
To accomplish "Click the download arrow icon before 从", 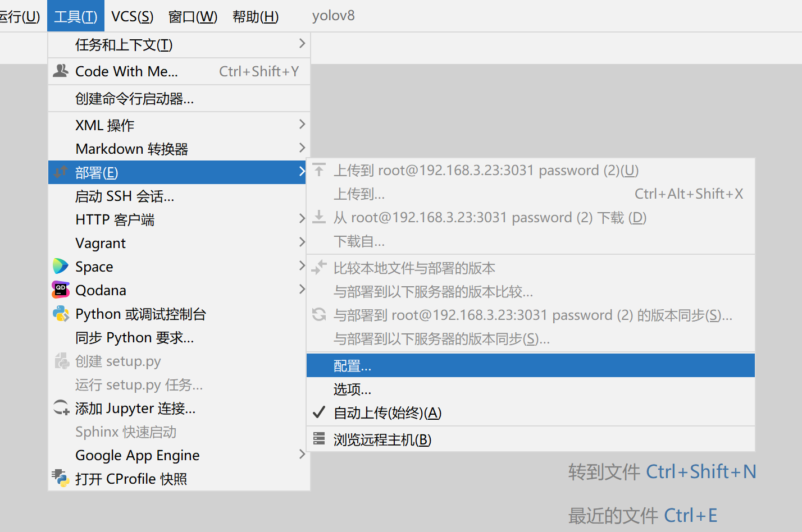I will pyautogui.click(x=318, y=217).
